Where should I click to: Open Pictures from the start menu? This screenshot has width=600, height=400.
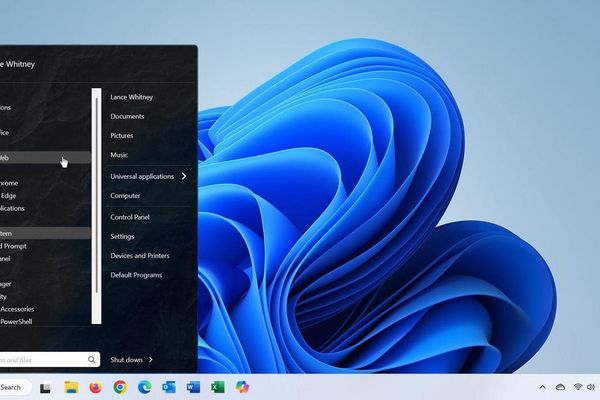[122, 136]
